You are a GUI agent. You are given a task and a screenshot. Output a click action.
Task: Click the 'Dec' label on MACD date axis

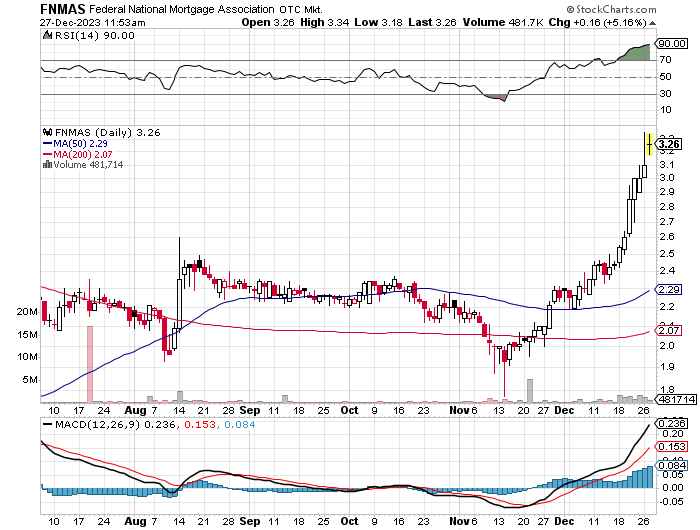click(x=564, y=521)
